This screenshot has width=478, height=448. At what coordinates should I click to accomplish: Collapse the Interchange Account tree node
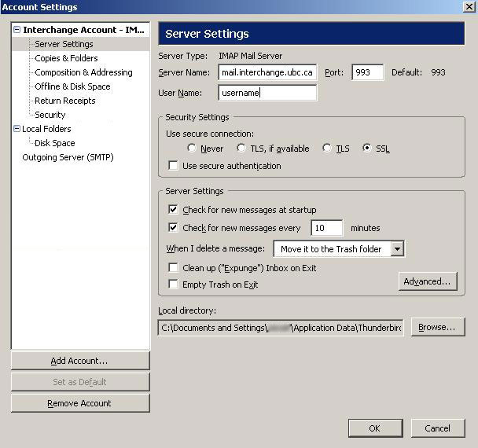pyautogui.click(x=17, y=30)
